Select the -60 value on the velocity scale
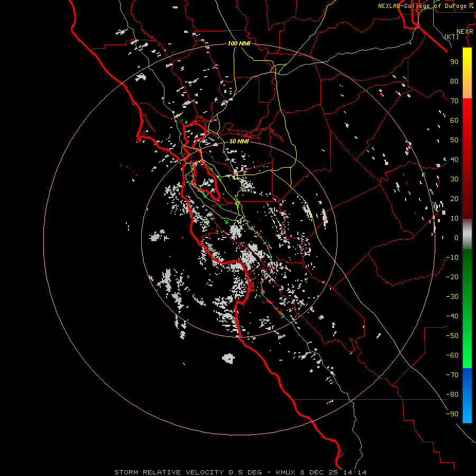This screenshot has width=476, height=476. [x=452, y=355]
